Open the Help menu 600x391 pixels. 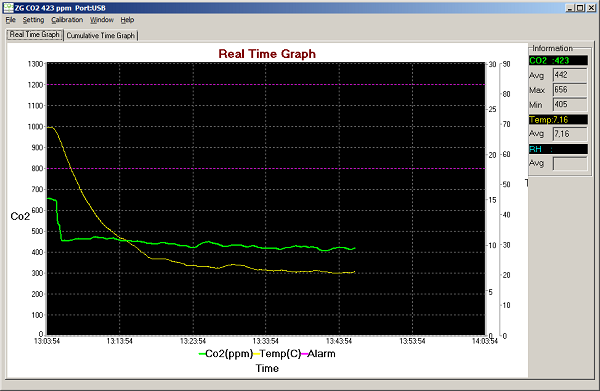click(x=127, y=20)
